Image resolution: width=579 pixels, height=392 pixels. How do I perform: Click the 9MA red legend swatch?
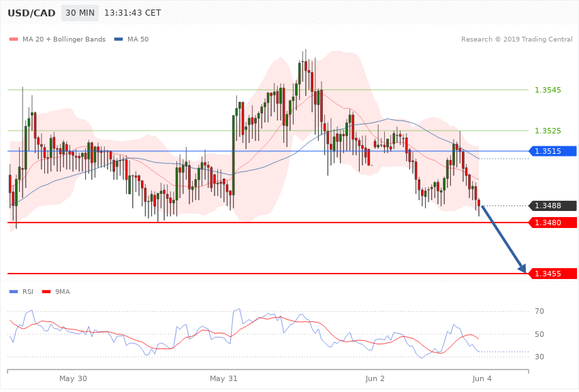pos(46,292)
